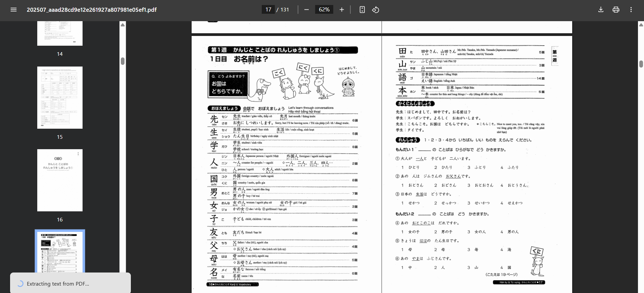Image resolution: width=644 pixels, height=293 pixels.
Task: Open page 14 thumbnail
Action: tap(60, 33)
